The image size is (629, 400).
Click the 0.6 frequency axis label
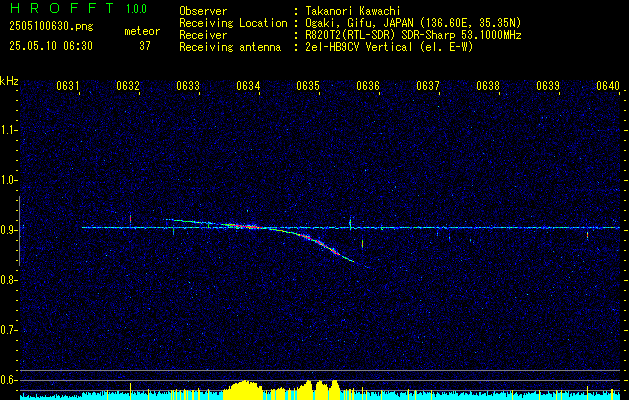point(7,380)
